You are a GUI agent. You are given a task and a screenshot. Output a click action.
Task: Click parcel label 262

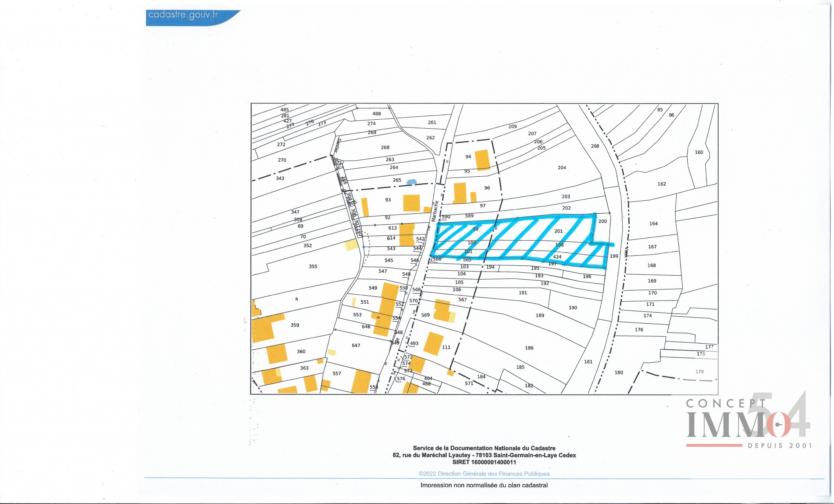430,138
